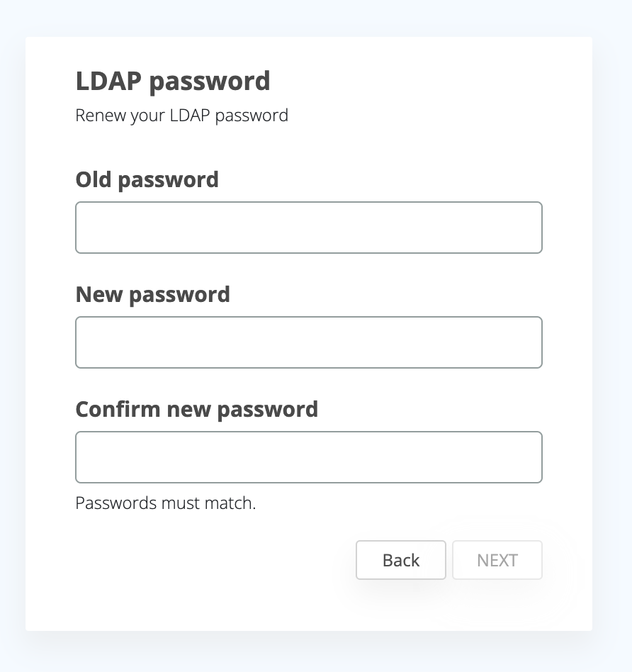Click the "New password" field label

point(152,294)
